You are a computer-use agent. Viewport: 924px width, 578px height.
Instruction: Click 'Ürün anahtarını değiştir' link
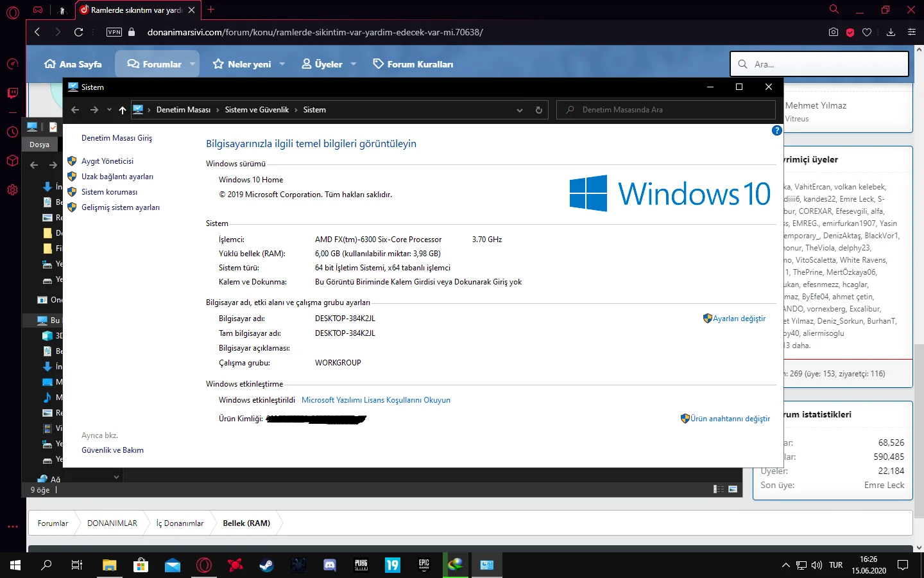(730, 419)
